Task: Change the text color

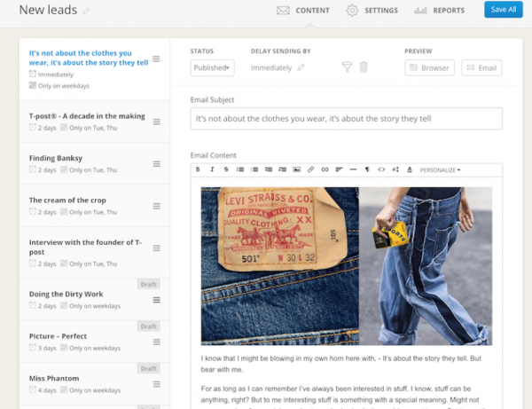Action: click(410, 169)
